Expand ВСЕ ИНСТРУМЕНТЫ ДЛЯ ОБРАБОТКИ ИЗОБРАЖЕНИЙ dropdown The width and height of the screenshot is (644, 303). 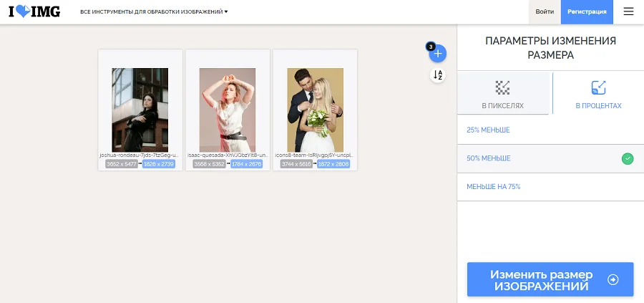coord(154,12)
